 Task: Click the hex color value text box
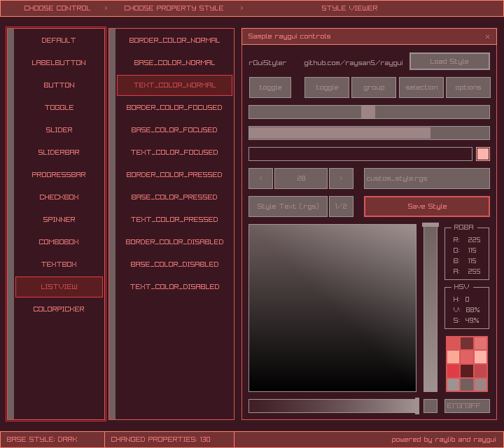point(467,406)
